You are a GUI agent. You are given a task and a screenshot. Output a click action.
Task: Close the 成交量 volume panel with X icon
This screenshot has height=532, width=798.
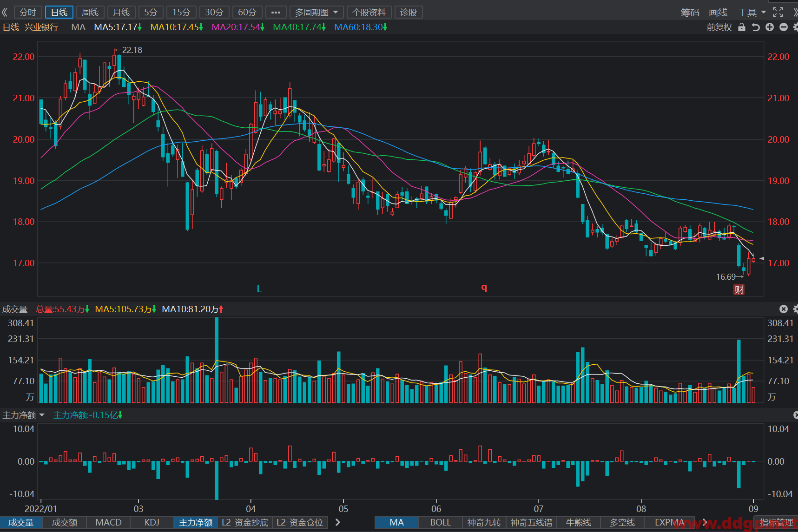tap(784, 309)
